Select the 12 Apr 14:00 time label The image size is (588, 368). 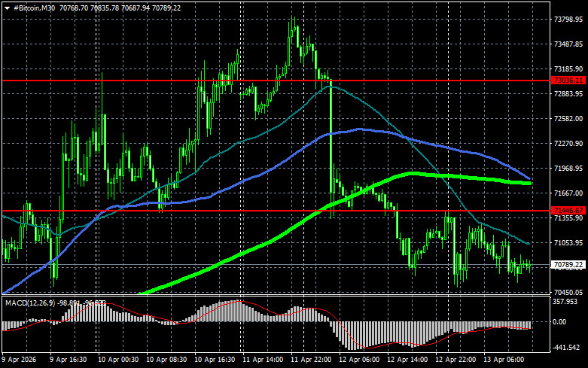(407, 360)
